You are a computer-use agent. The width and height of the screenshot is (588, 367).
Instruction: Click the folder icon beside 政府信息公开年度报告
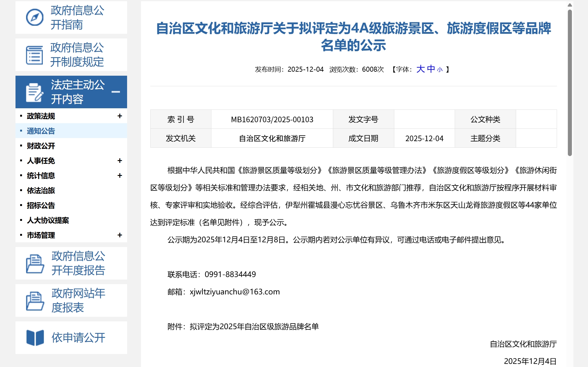[x=35, y=263]
